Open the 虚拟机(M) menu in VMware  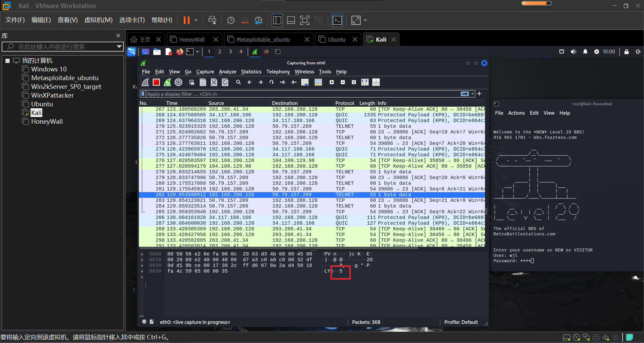[x=98, y=20]
